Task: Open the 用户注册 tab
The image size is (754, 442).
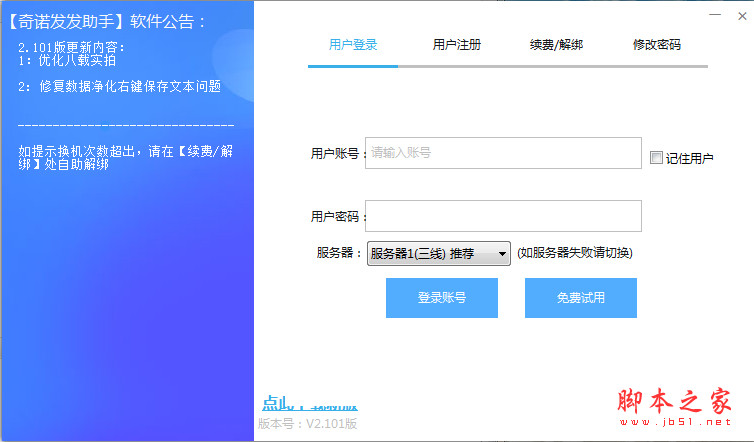Action: point(456,45)
